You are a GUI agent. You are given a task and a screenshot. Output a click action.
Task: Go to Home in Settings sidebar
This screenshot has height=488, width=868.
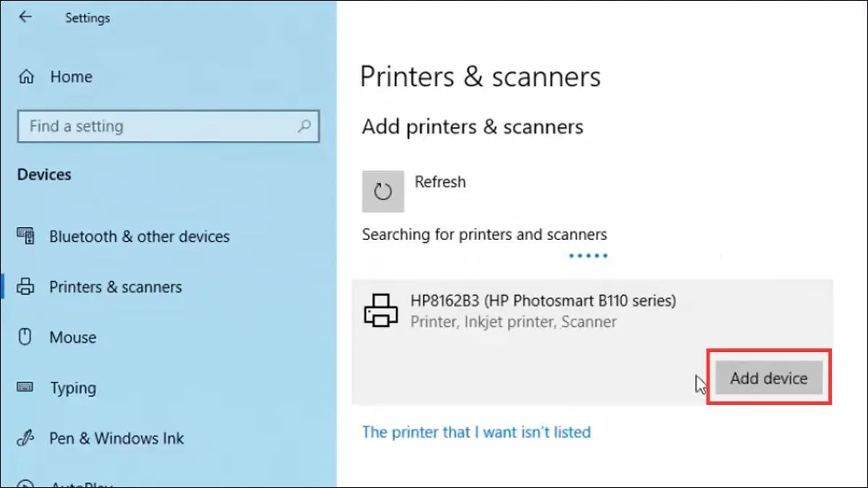(x=71, y=77)
